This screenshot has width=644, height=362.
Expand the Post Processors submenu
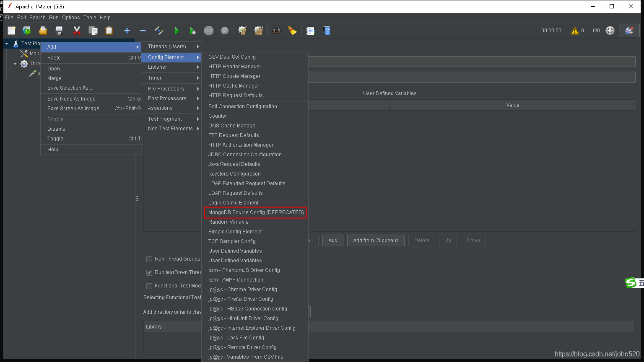tap(172, 98)
